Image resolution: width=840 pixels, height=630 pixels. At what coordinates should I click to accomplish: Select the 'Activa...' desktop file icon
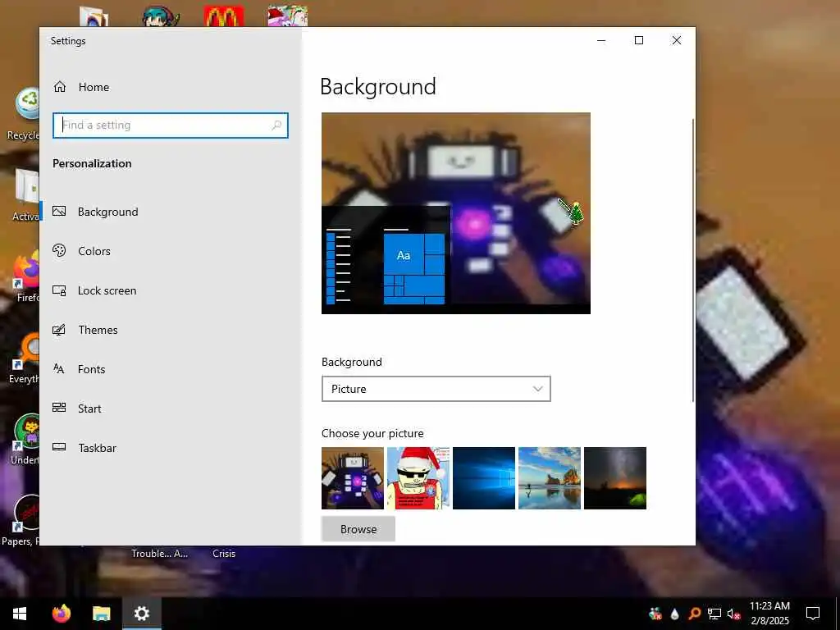click(x=25, y=195)
